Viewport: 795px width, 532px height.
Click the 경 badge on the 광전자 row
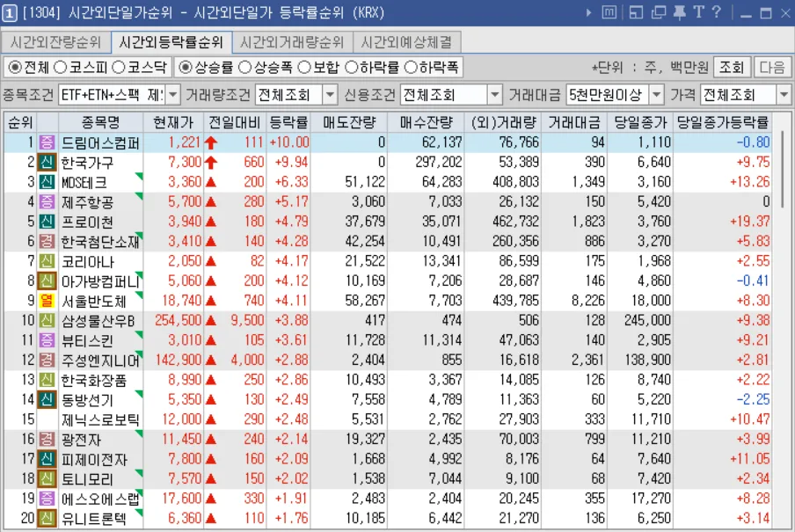(47, 439)
